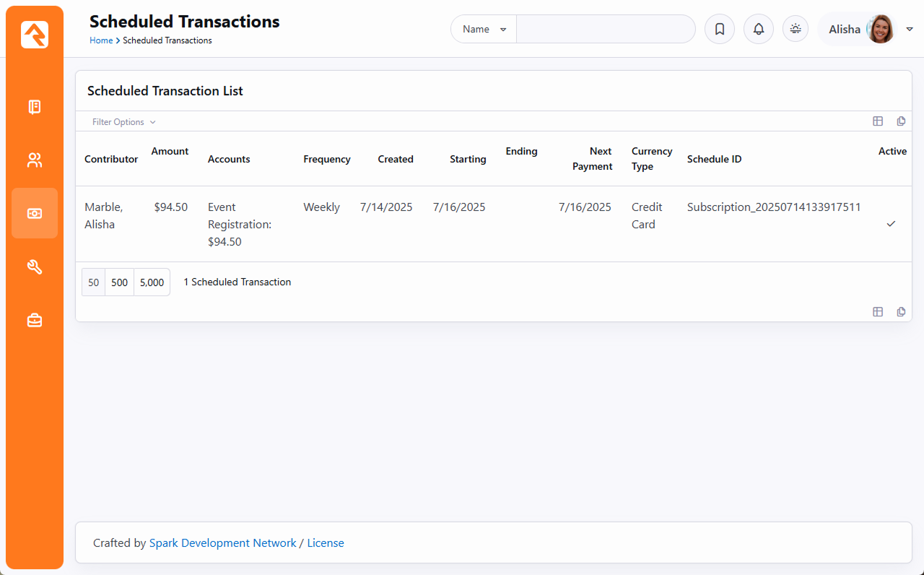Viewport: 924px width, 575px height.
Task: Click the bookmark icon in header
Action: (719, 30)
